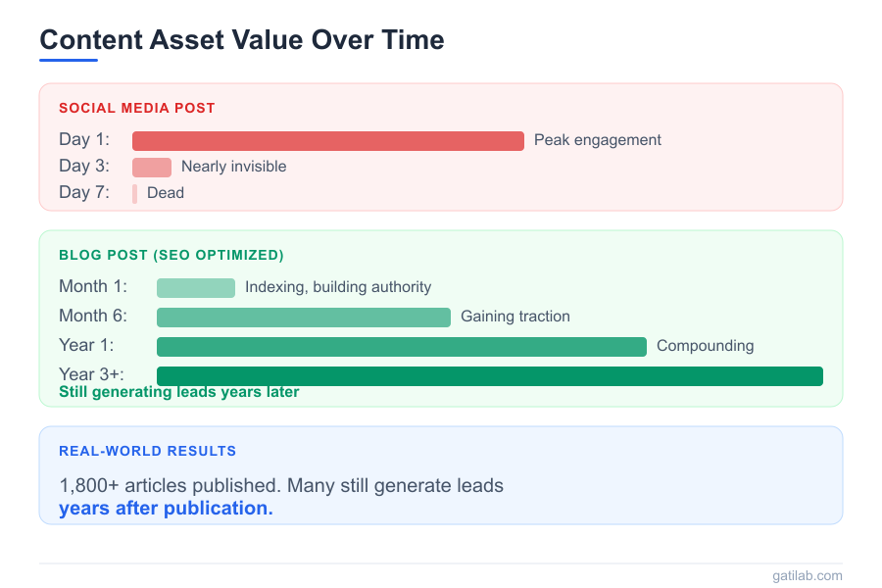Click the "Content Asset Value Over Time" title
Viewport: 882px width, 588px height.
pos(242,40)
